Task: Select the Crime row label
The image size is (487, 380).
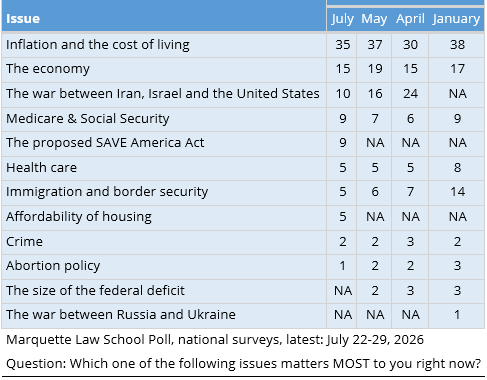Action: [x=24, y=241]
